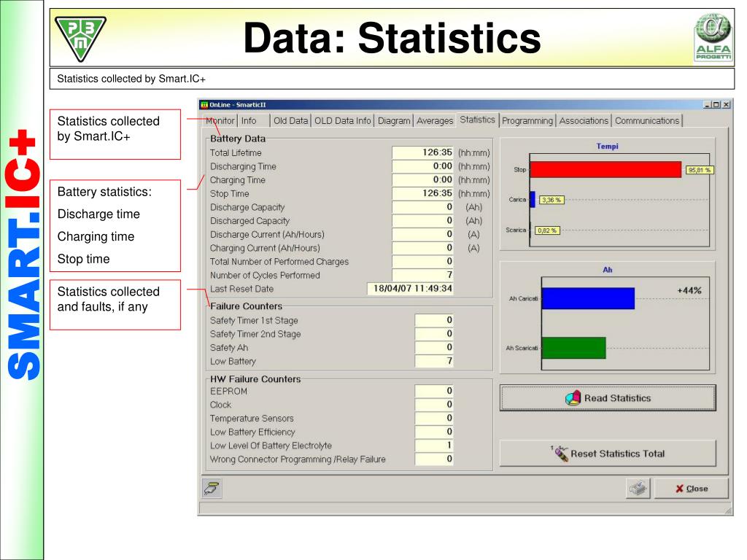Click the Wrong Connector Programming counter field
The image size is (747, 560).
click(x=434, y=459)
